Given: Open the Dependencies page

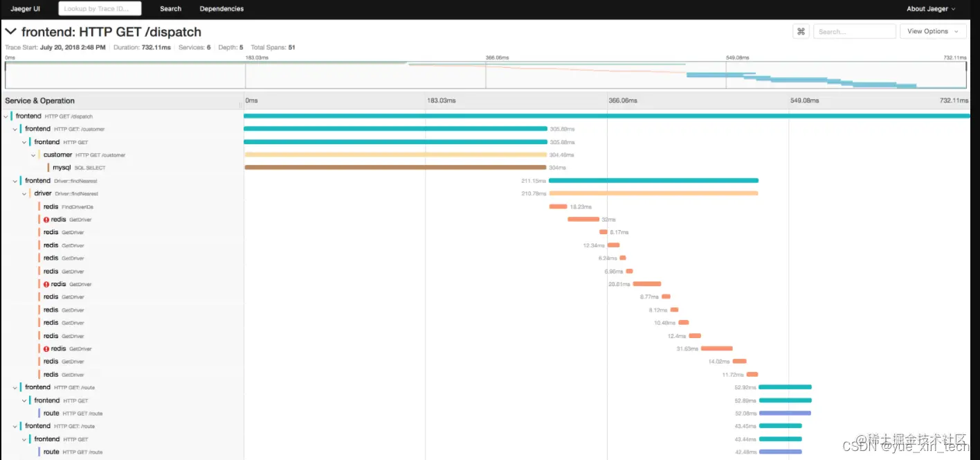Looking at the screenshot, I should pyautogui.click(x=221, y=9).
